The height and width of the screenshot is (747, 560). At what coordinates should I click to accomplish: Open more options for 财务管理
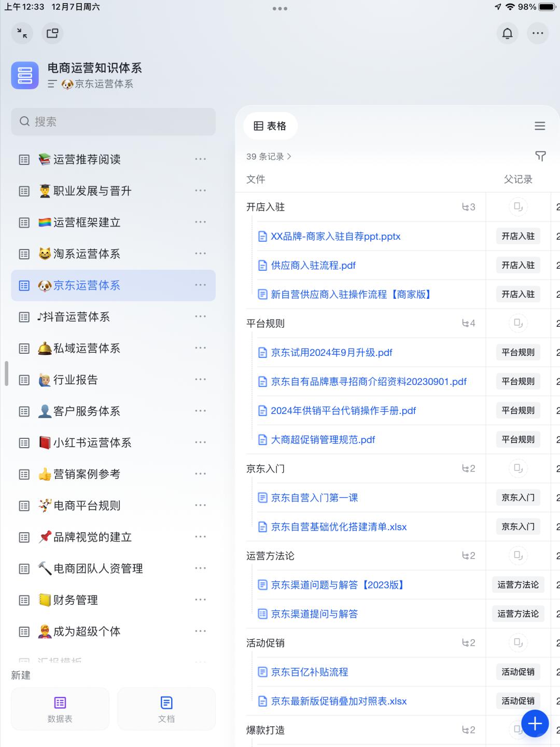point(201,600)
